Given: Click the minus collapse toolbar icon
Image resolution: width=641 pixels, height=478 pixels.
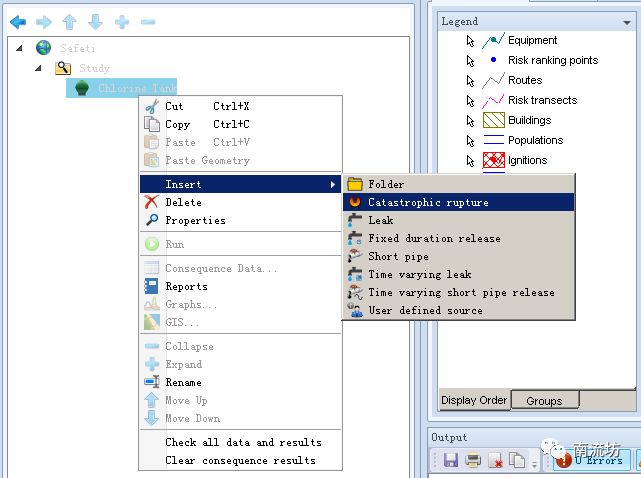Looking at the screenshot, I should (148, 22).
